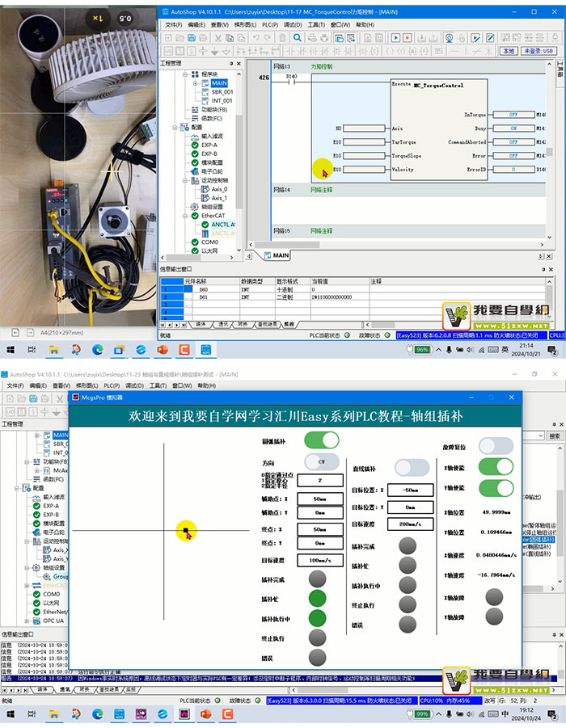
Task: Collapse 运动控制轴 node in torque control tree
Action: tap(185, 180)
